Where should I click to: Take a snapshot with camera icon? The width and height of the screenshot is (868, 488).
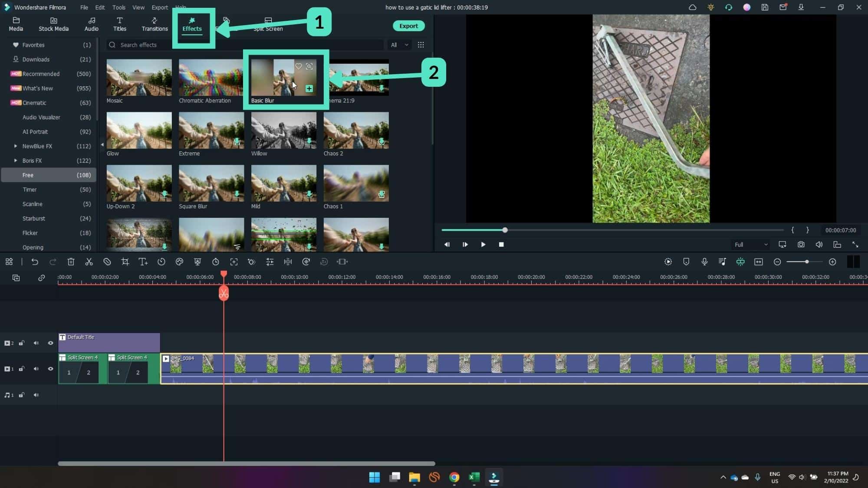(801, 245)
